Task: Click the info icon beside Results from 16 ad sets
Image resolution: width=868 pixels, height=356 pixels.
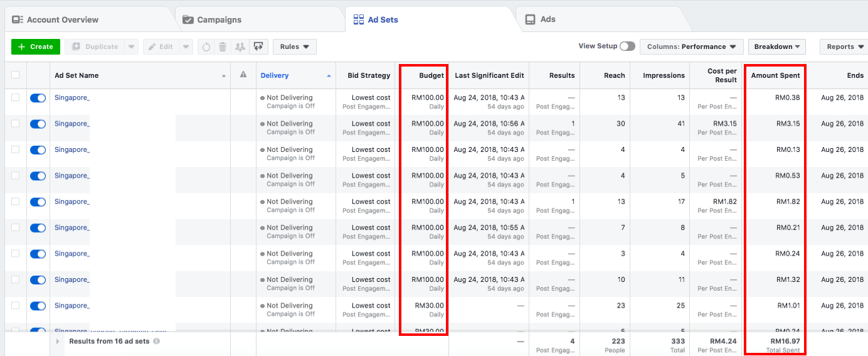Action: pos(156,341)
